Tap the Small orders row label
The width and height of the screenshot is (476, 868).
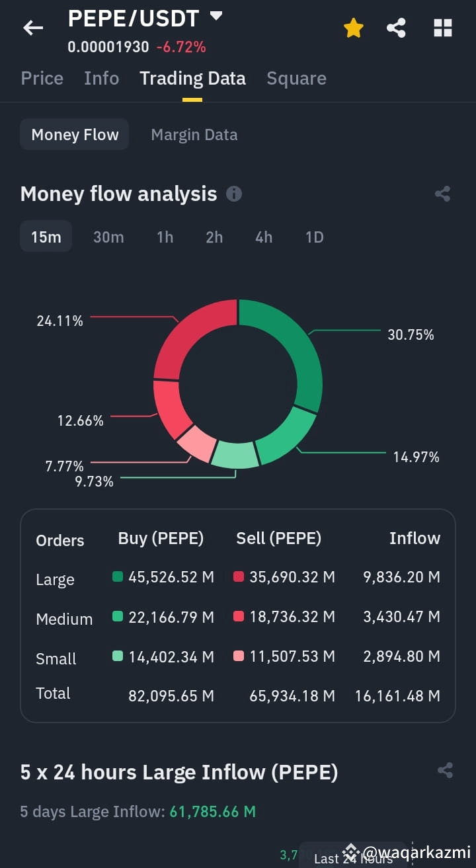click(56, 659)
